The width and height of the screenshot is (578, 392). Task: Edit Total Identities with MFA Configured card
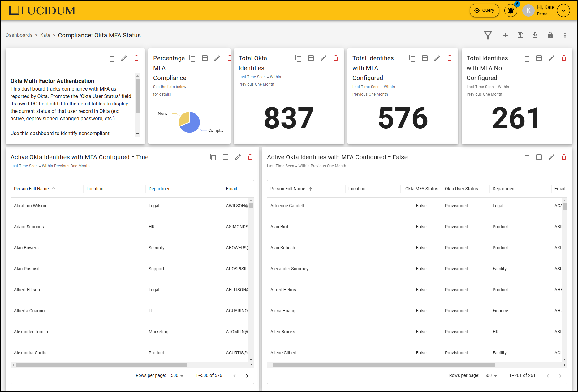pyautogui.click(x=437, y=58)
